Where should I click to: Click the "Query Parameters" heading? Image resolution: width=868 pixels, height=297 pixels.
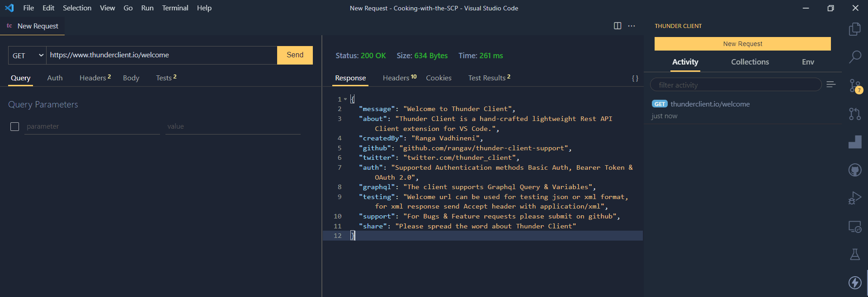click(x=43, y=105)
